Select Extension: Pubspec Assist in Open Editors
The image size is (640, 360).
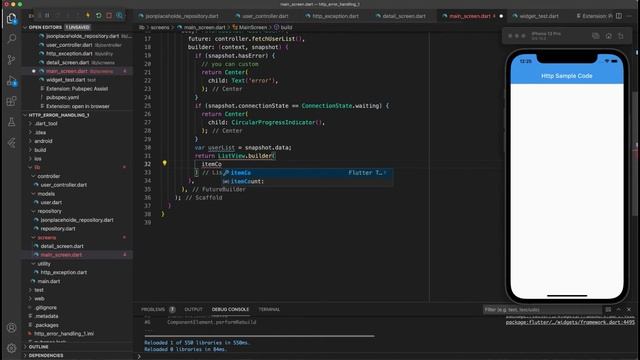[77, 89]
